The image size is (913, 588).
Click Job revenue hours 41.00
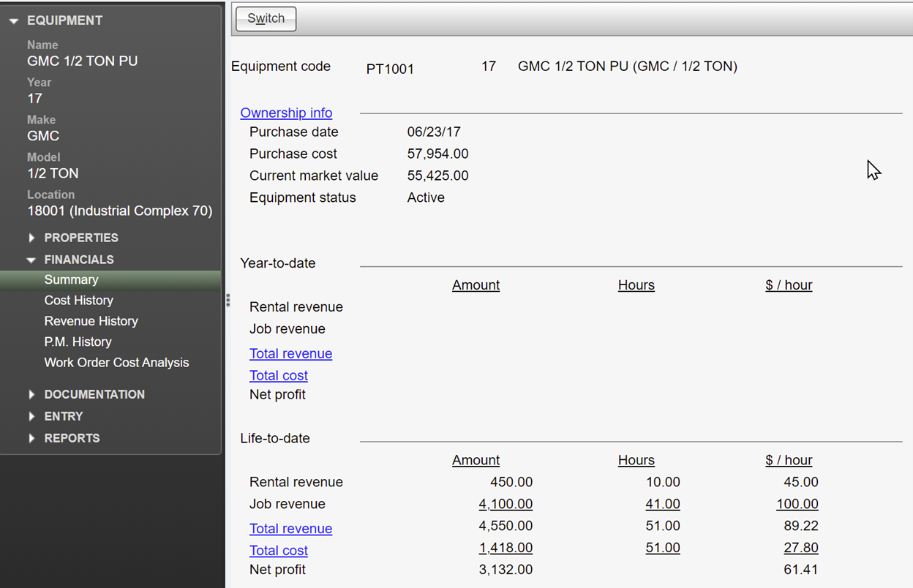(663, 504)
